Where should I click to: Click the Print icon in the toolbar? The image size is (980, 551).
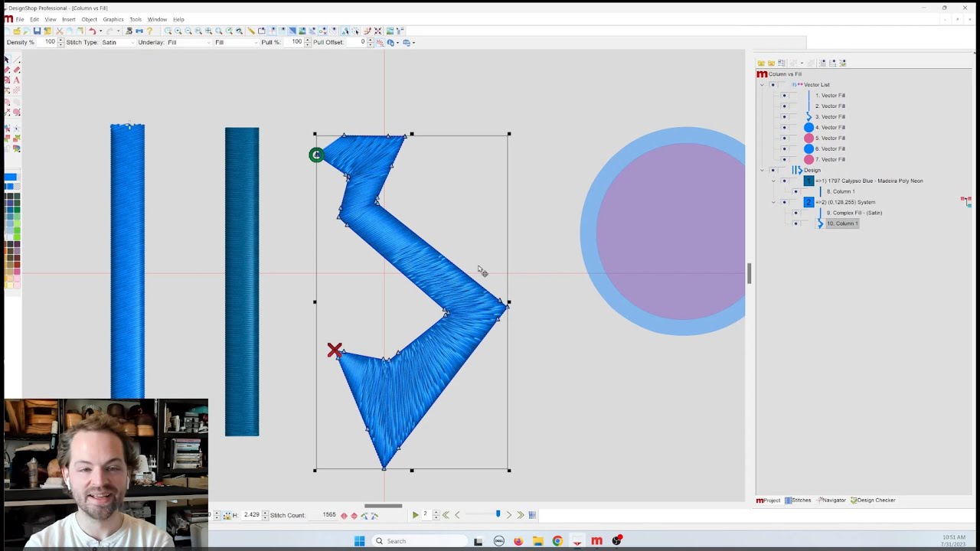coord(129,31)
